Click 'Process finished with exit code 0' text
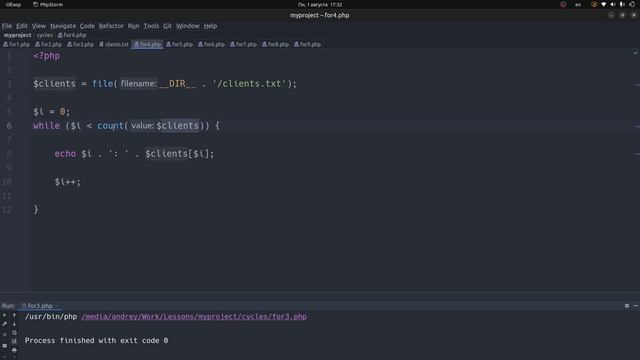 [x=96, y=340]
